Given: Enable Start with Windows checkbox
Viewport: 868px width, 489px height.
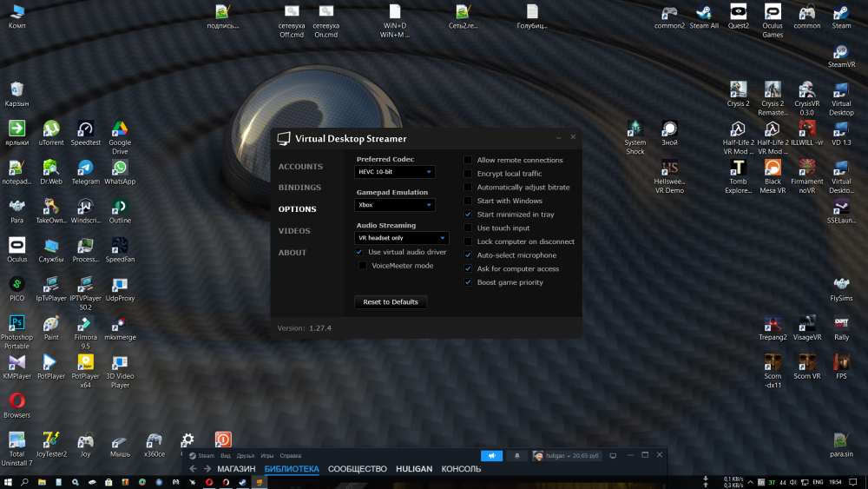Looking at the screenshot, I should (468, 201).
